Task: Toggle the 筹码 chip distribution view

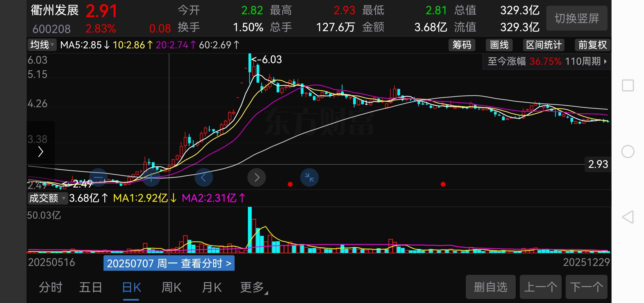Action: pyautogui.click(x=462, y=45)
